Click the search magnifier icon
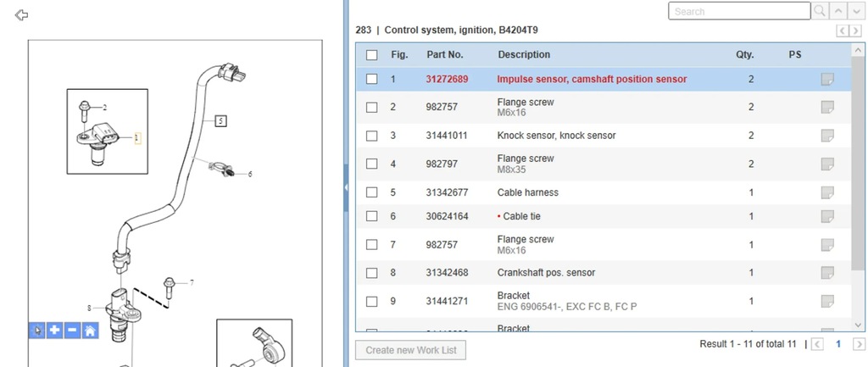Image resolution: width=868 pixels, height=367 pixels. pyautogui.click(x=820, y=11)
